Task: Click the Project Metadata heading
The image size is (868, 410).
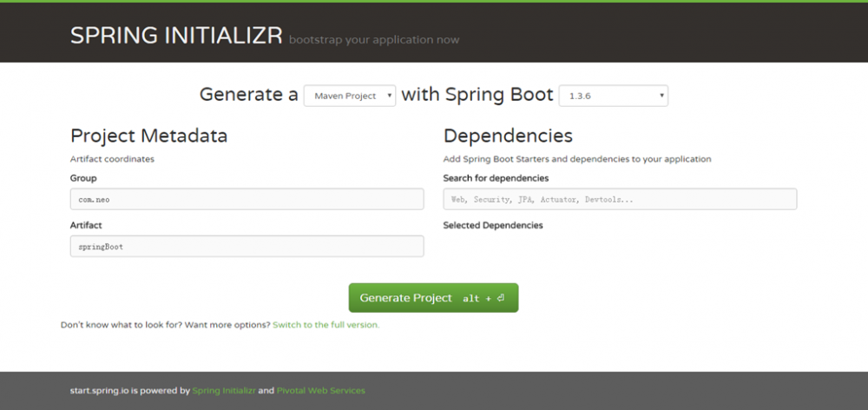Action: click(x=148, y=136)
